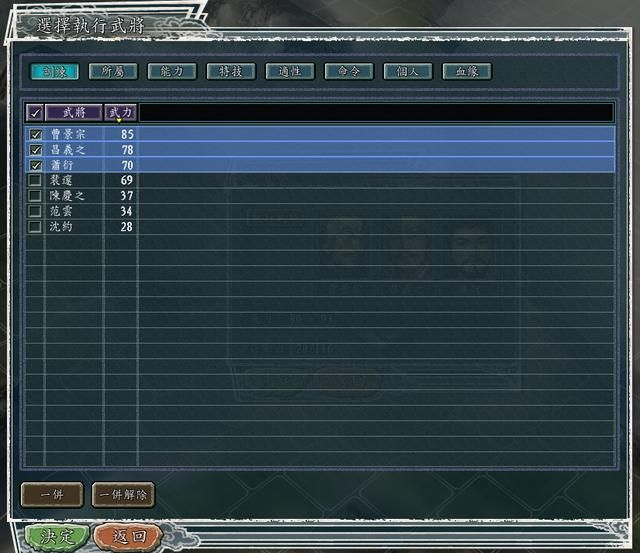Screen dimensions: 640x553
Task: Show the 命令 tab
Action: pos(349,72)
